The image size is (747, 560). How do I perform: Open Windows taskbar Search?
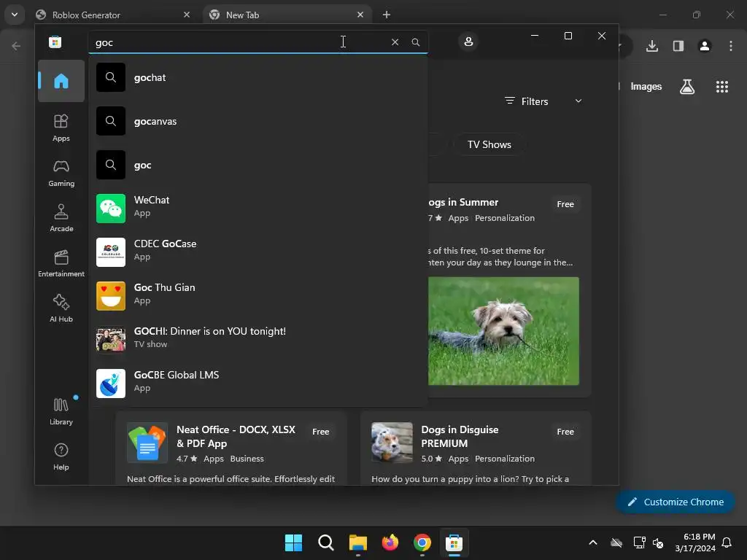point(326,542)
